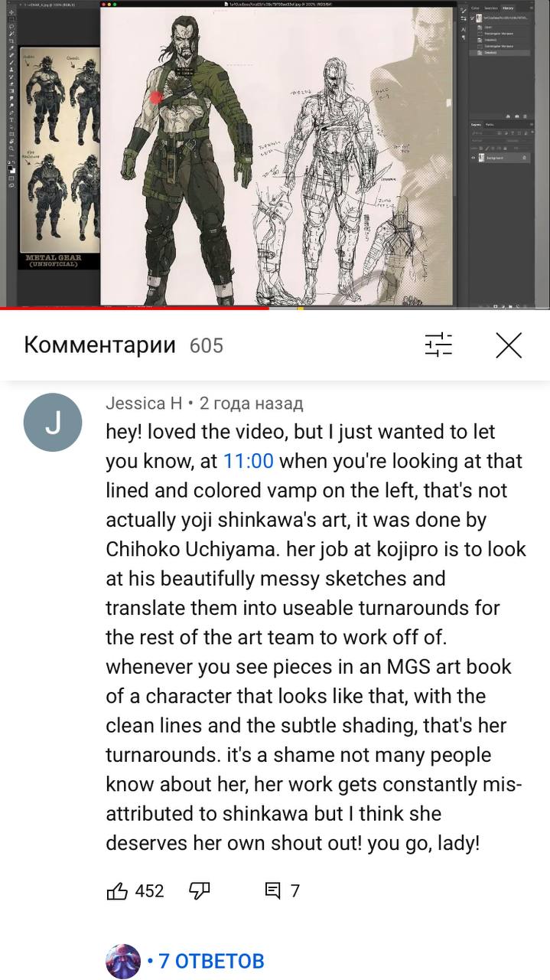Tap the reply icon showing 7

point(281,890)
